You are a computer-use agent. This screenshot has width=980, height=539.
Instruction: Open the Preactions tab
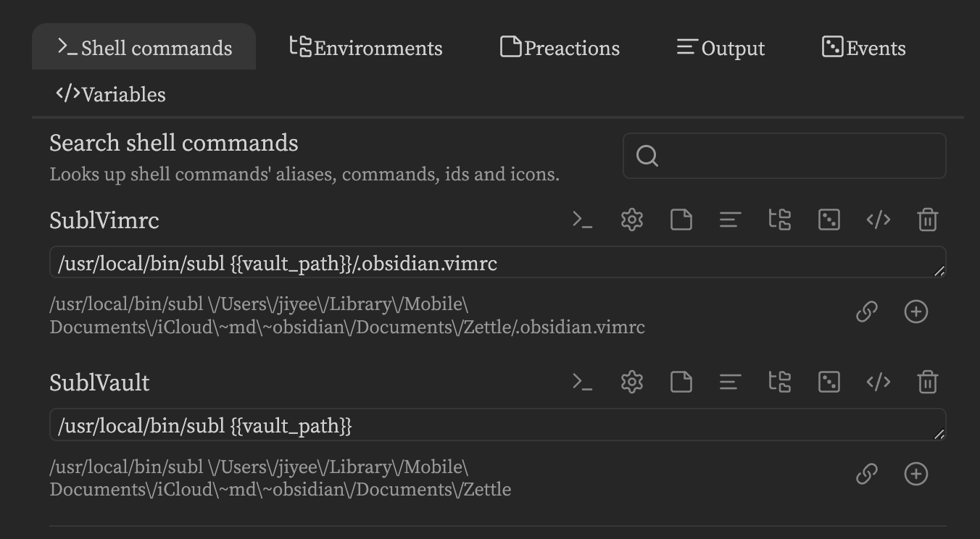pyautogui.click(x=560, y=47)
